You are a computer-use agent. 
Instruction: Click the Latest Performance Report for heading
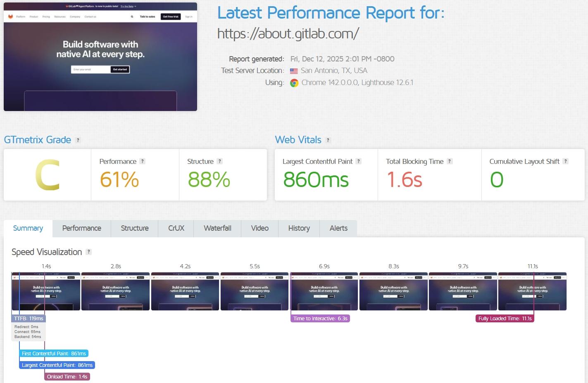pos(331,13)
